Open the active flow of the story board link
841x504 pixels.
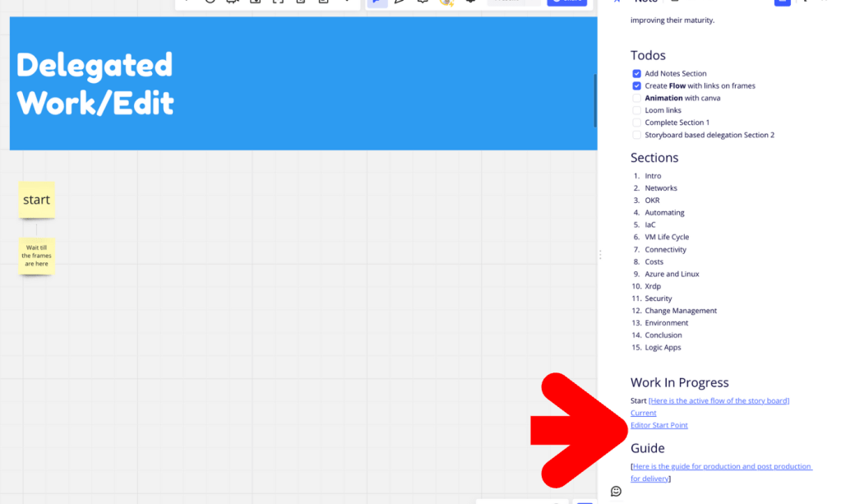[719, 400]
